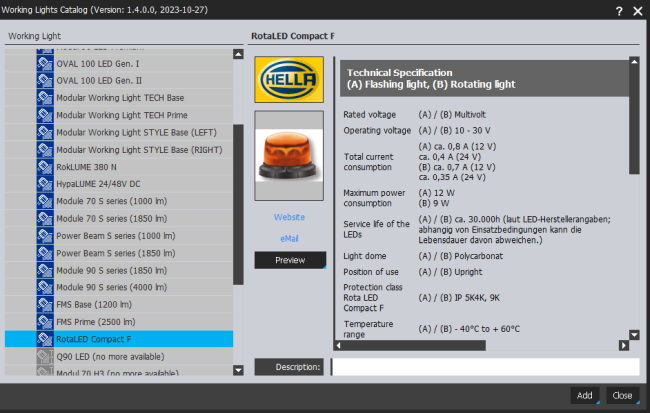Image resolution: width=650 pixels, height=413 pixels.
Task: Click the icon beside OVAL 100 LED Gen. II
Action: [45, 80]
